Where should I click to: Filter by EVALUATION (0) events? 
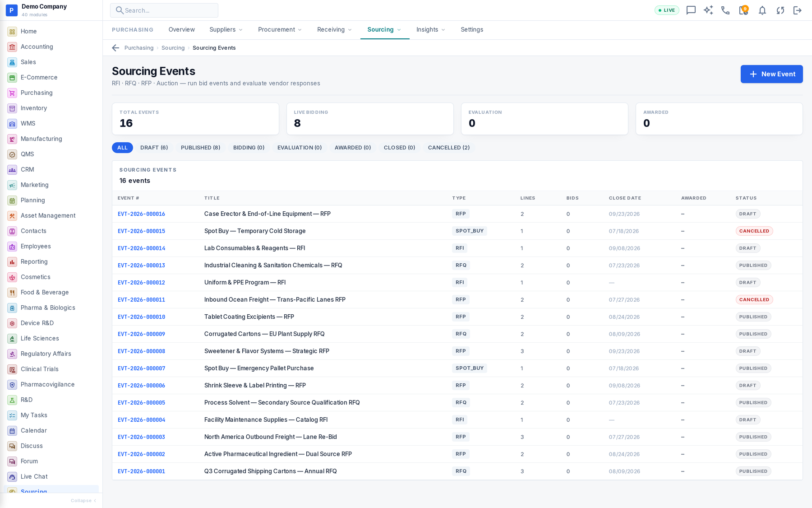[x=300, y=148]
